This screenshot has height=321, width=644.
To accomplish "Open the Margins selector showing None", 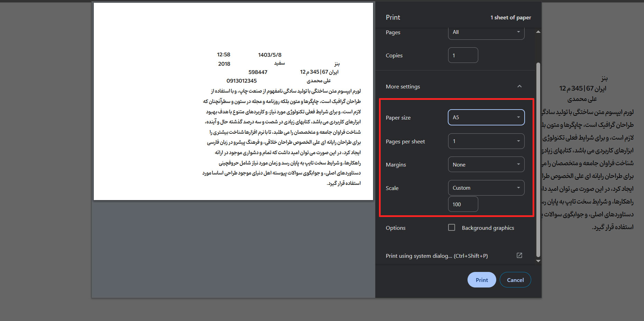I will [486, 164].
